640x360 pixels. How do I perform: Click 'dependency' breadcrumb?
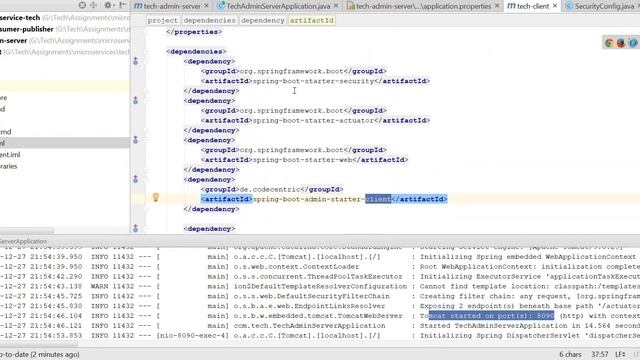coord(262,20)
